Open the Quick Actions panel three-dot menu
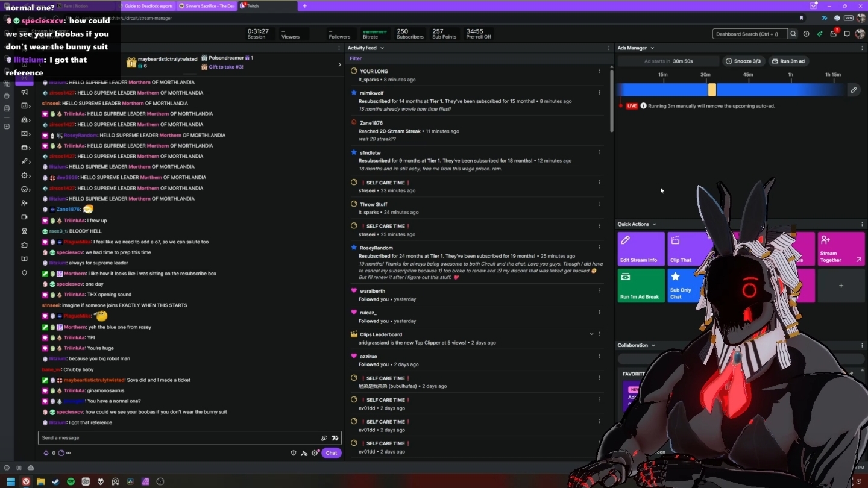This screenshot has width=868, height=488. pos(862,224)
